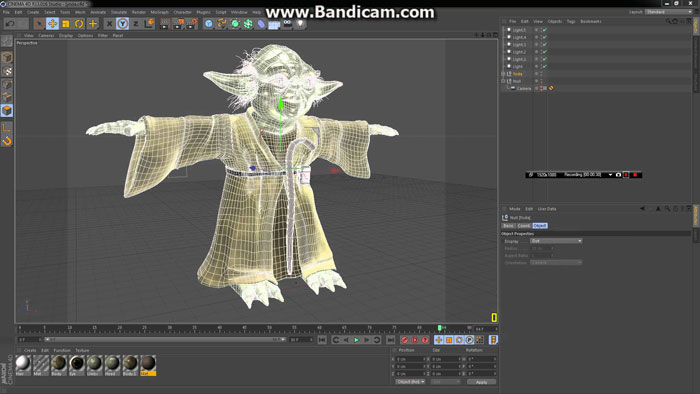The width and height of the screenshot is (700, 394).
Task: Activate the Move tool
Action: (x=52, y=24)
